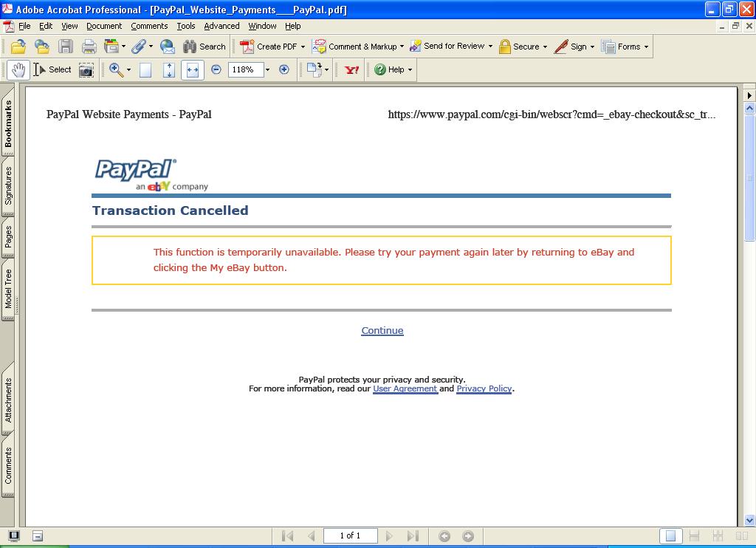Expand the Zoom tool options arrow

(x=128, y=70)
